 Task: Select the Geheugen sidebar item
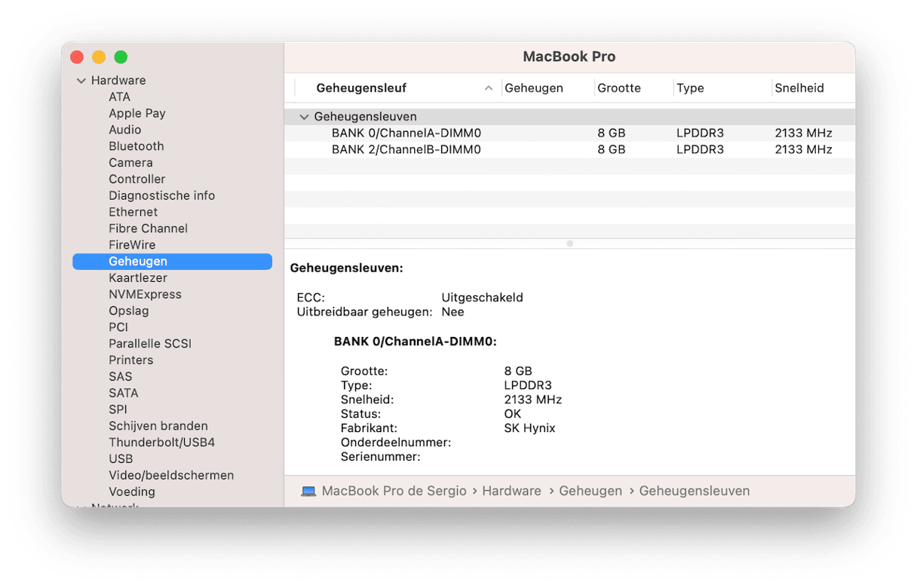[x=138, y=262]
